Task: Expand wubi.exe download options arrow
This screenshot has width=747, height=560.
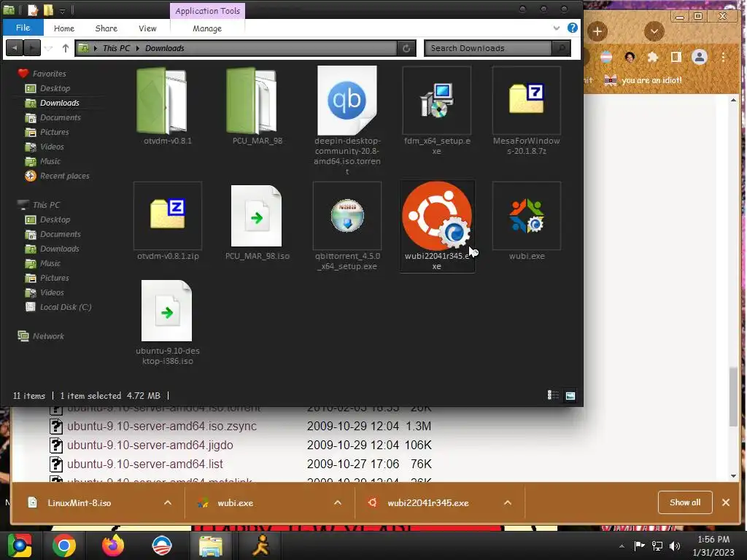Action: (337, 502)
